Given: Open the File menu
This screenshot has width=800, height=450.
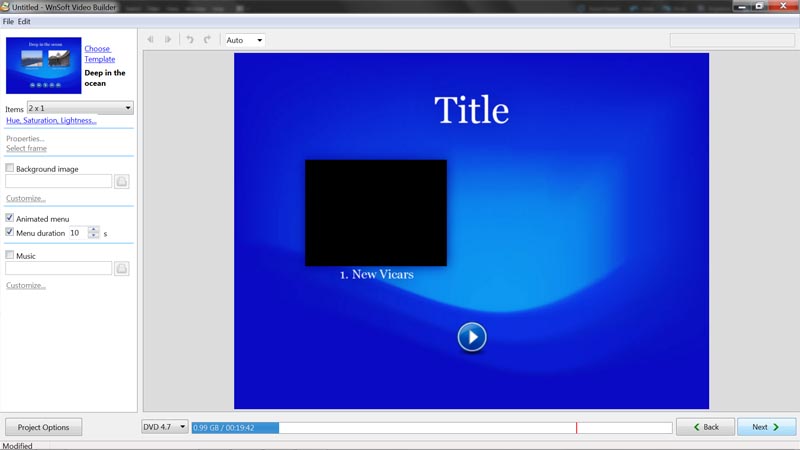Looking at the screenshot, I should [x=8, y=21].
